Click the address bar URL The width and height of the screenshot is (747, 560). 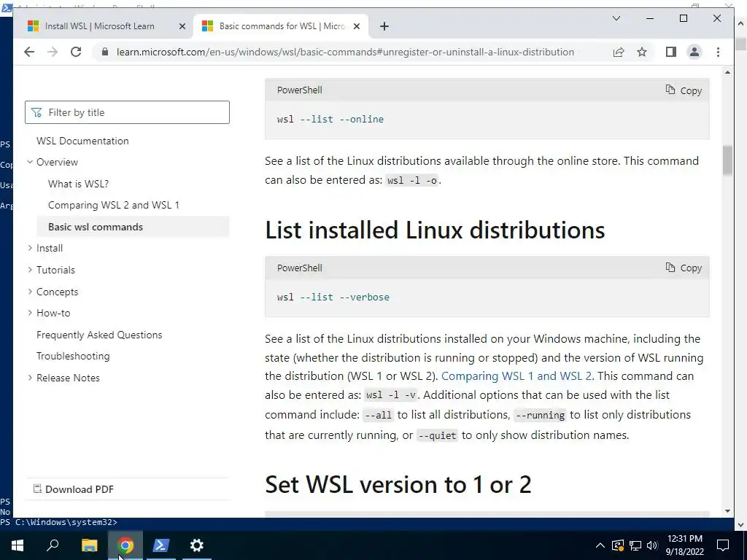(345, 52)
